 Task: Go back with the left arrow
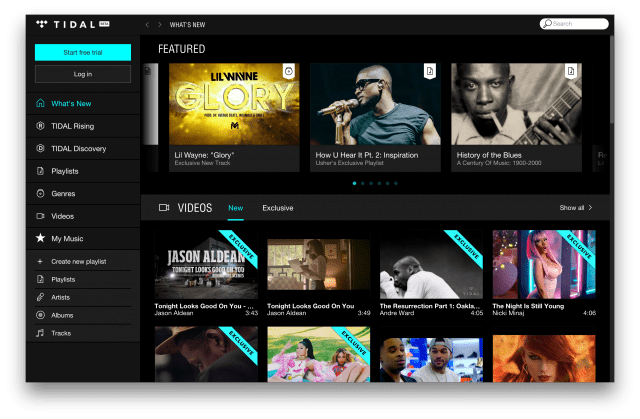pos(147,25)
